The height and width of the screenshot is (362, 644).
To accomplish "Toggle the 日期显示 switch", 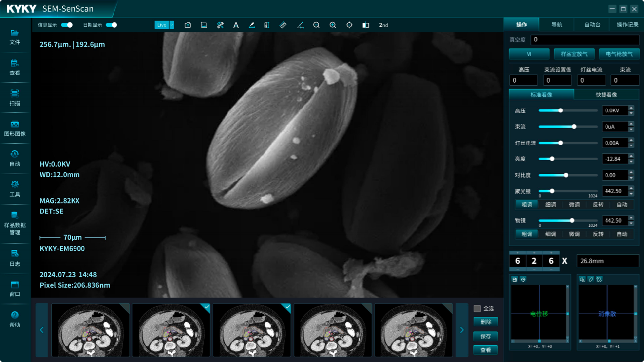I will (x=112, y=25).
